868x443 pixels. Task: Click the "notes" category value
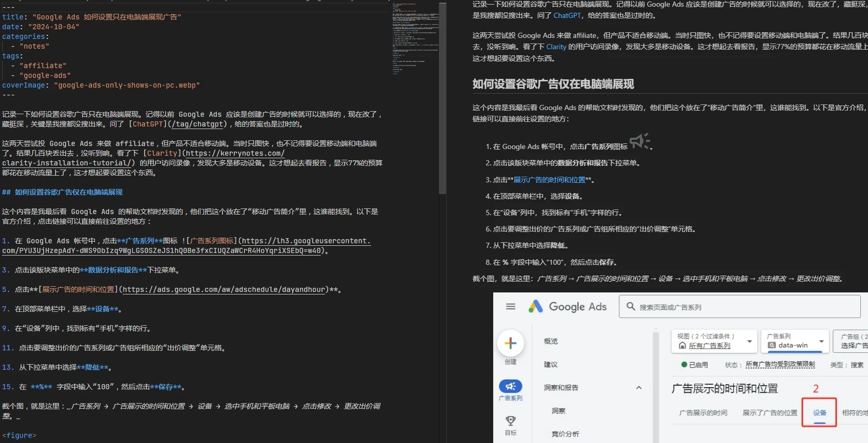click(x=34, y=46)
